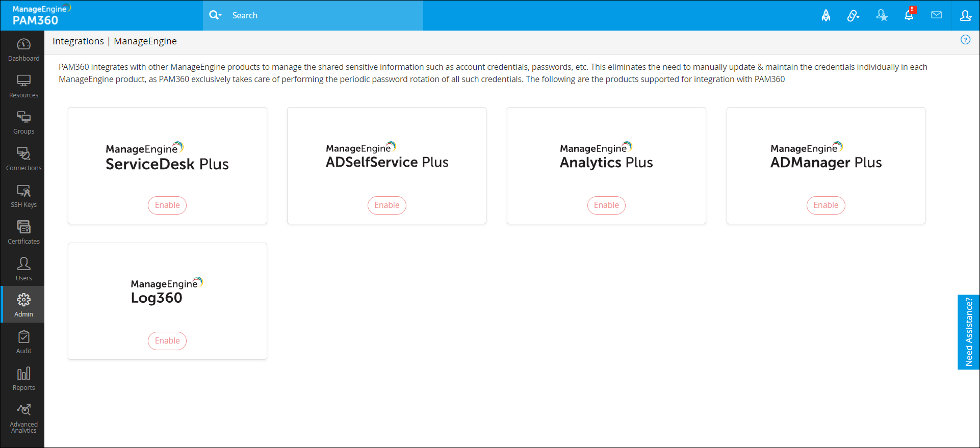The height and width of the screenshot is (448, 980).
Task: Click the rocket icon in header
Action: [826, 16]
